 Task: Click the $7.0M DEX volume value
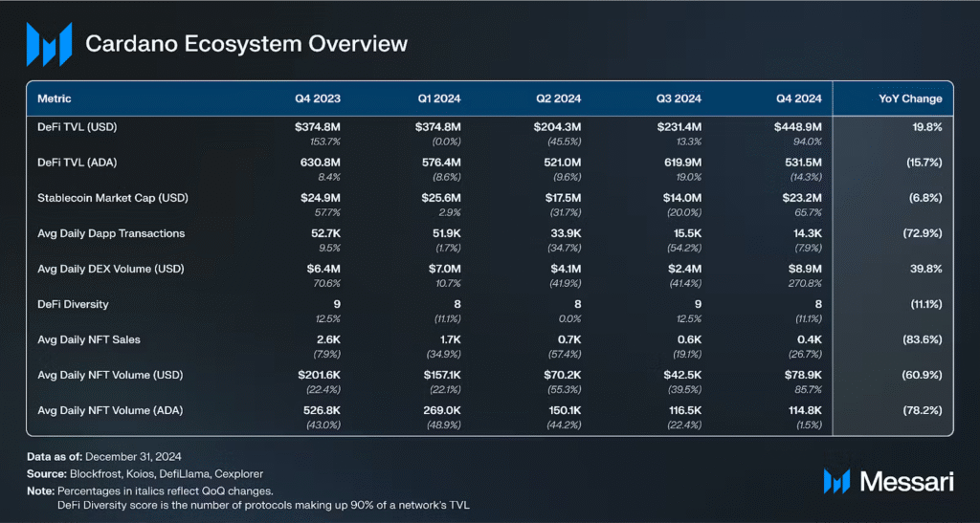[x=445, y=269]
